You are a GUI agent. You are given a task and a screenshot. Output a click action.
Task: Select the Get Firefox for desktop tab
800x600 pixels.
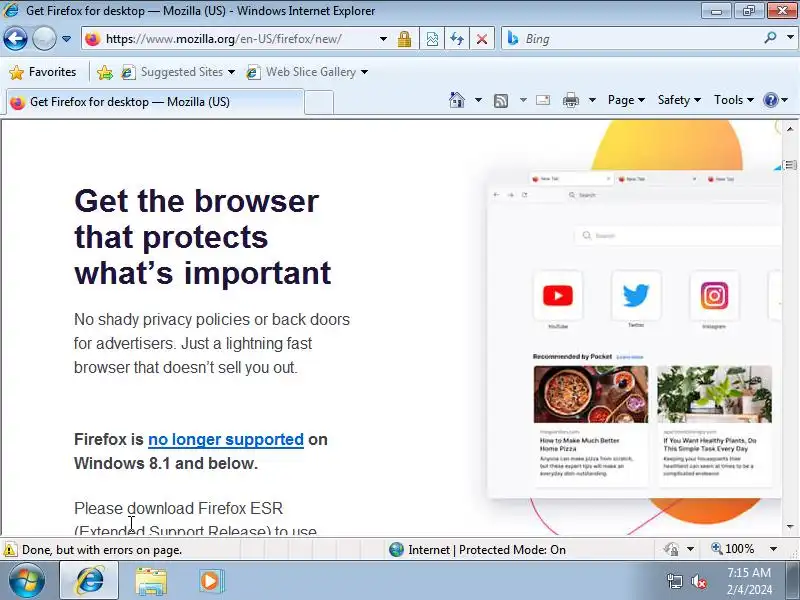[x=155, y=102]
